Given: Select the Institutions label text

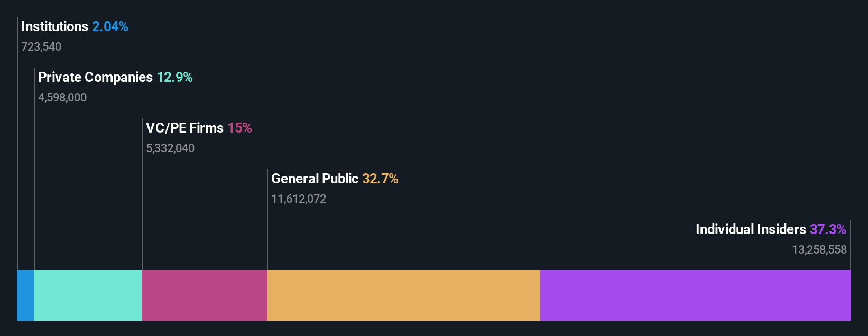Looking at the screenshot, I should [x=54, y=26].
